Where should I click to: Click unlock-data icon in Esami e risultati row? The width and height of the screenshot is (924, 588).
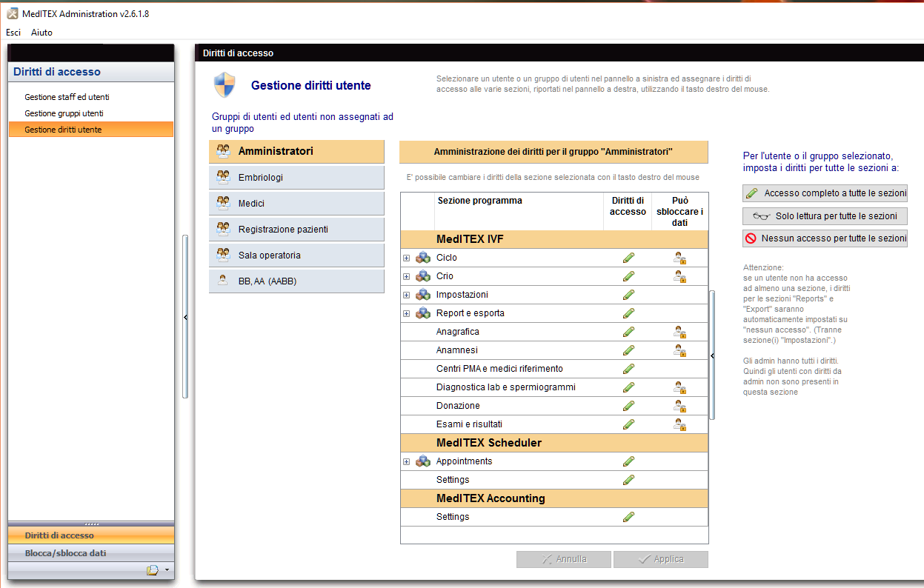[679, 424]
